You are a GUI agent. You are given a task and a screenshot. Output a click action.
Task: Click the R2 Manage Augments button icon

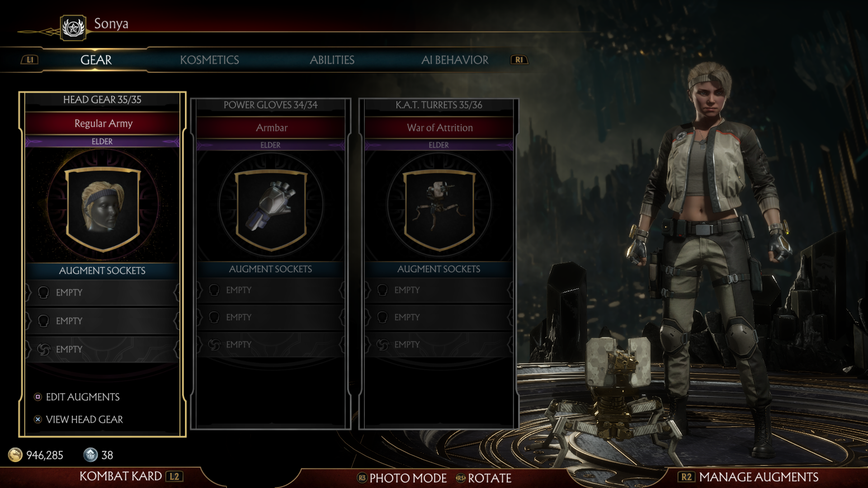click(686, 477)
